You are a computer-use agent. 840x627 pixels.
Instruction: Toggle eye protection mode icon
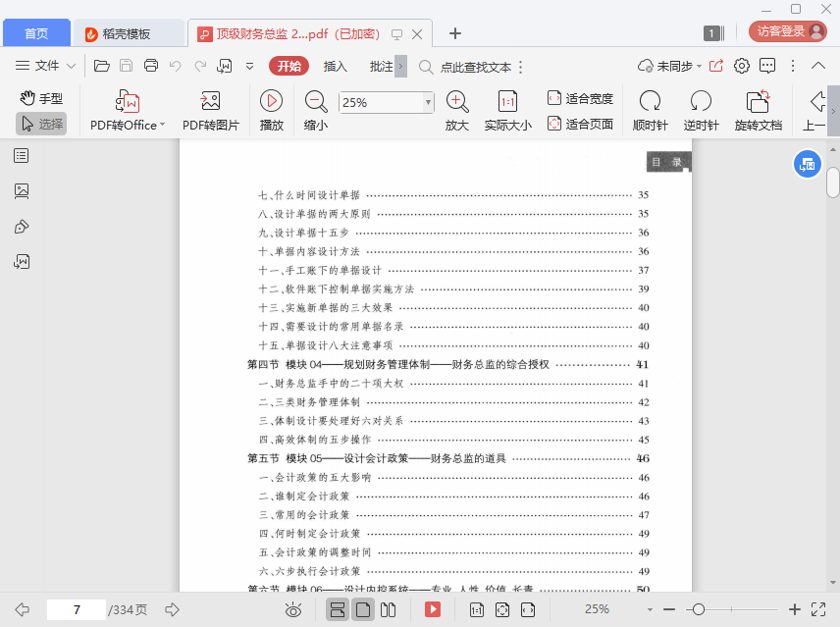click(293, 609)
